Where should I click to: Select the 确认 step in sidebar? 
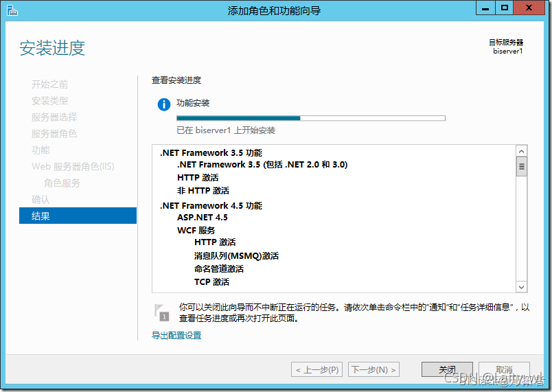click(41, 200)
